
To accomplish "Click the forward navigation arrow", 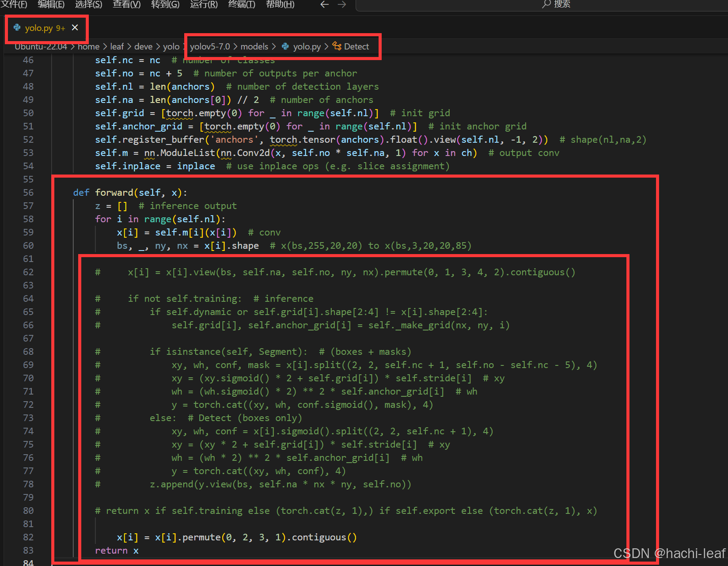I will pyautogui.click(x=341, y=5).
